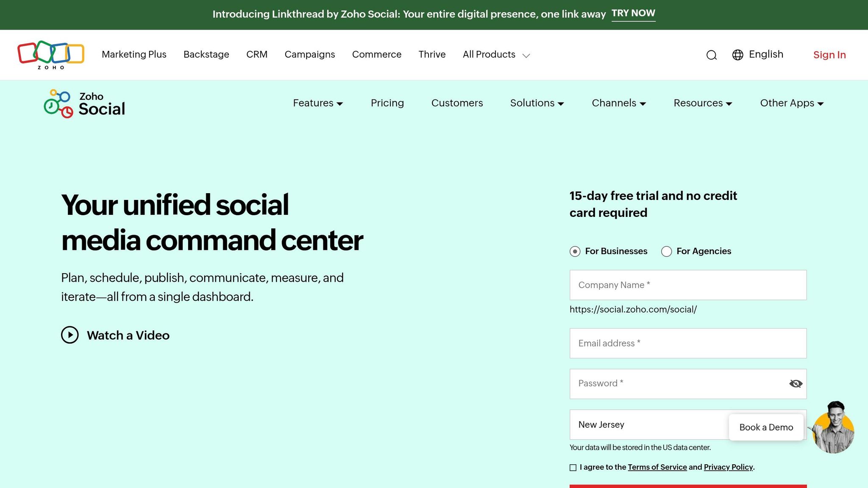The height and width of the screenshot is (488, 868).
Task: Select the For Businesses radio button
Action: click(574, 251)
